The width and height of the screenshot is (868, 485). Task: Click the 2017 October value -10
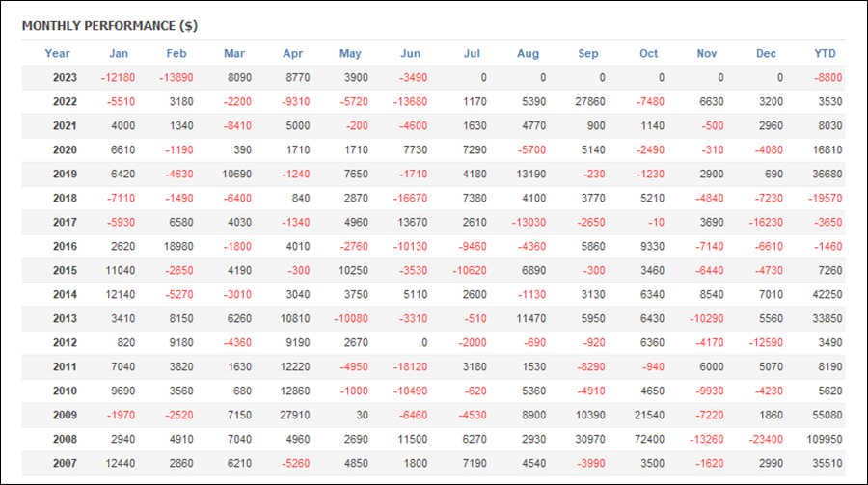(x=657, y=222)
